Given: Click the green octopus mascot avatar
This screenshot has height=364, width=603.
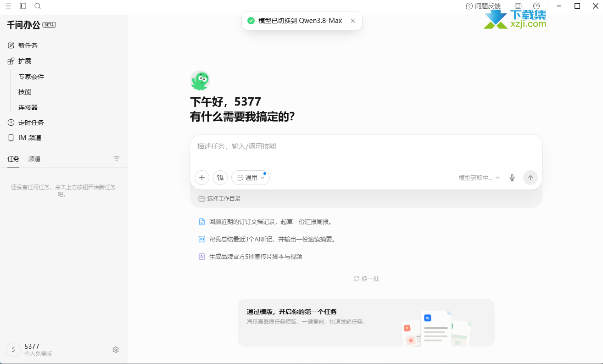Looking at the screenshot, I should (200, 80).
